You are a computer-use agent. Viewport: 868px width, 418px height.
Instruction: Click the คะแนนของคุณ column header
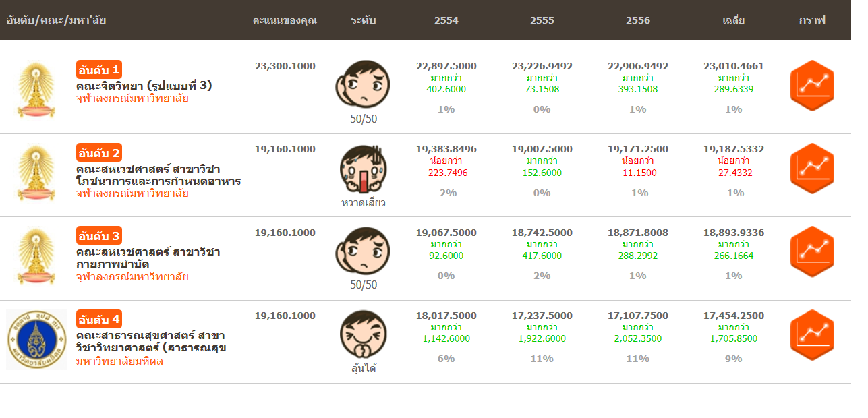[285, 20]
